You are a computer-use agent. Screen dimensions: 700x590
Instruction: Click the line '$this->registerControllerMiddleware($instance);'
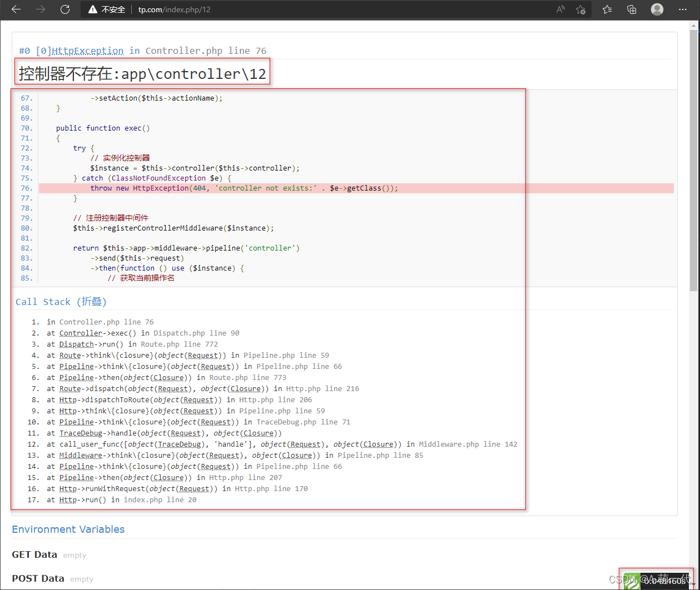173,228
